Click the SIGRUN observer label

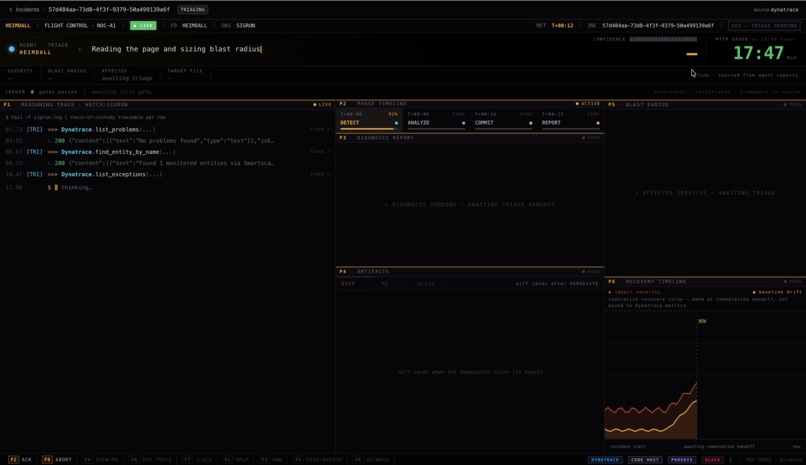[x=246, y=25]
